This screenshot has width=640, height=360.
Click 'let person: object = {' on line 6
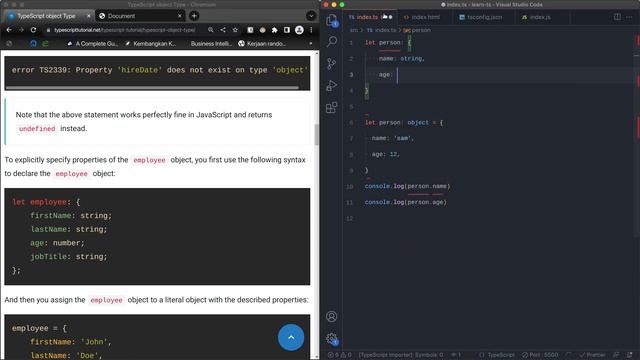[404, 122]
